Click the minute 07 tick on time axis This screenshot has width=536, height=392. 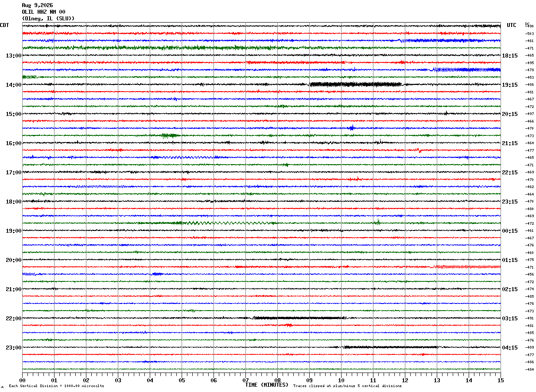coord(245,380)
